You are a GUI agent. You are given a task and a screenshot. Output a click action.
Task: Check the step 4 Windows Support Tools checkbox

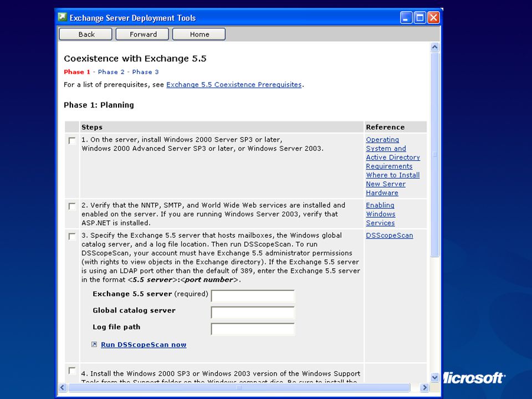72,371
